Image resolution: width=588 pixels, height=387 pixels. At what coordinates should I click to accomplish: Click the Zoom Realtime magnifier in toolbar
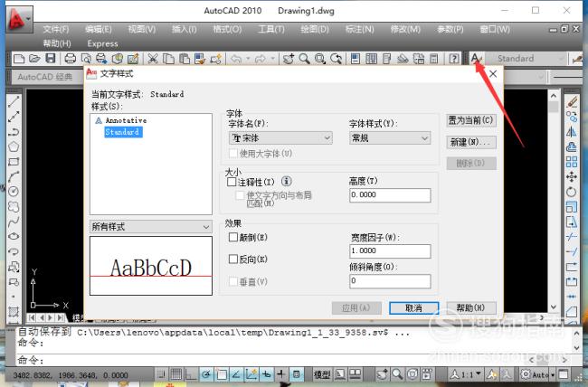pos(305,59)
